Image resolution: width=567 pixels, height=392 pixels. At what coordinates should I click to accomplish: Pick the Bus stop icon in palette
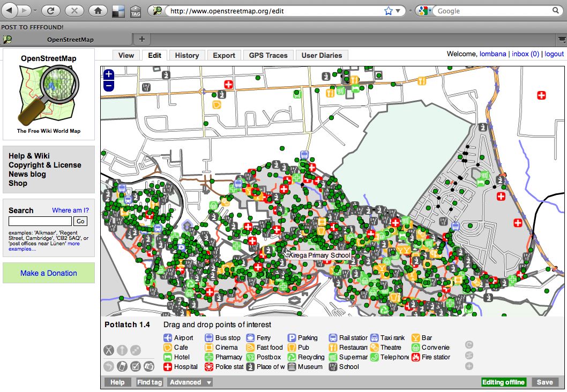(208, 338)
